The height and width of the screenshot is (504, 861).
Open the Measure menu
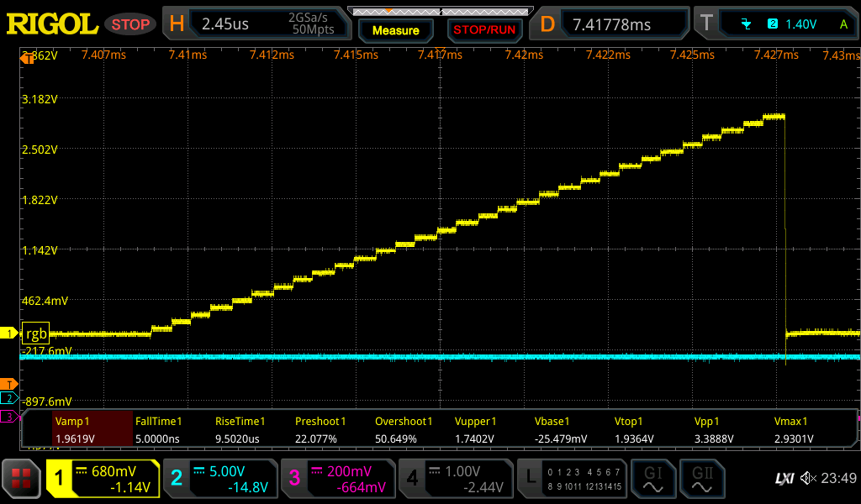point(395,31)
